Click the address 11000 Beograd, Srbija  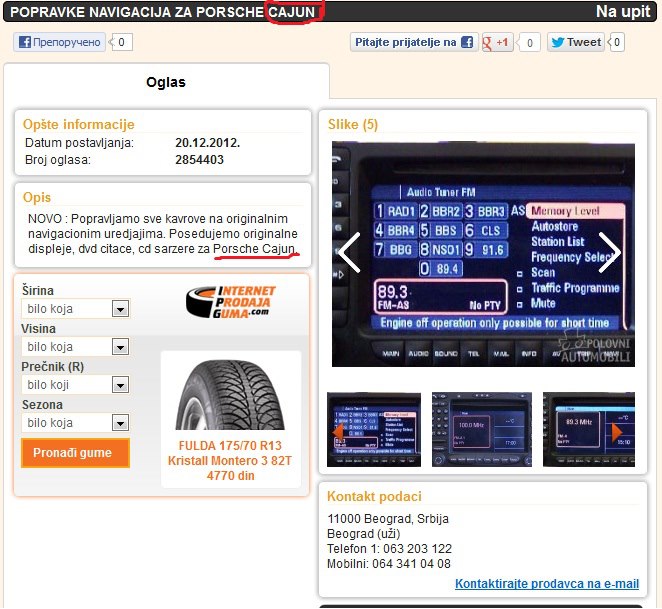388,519
